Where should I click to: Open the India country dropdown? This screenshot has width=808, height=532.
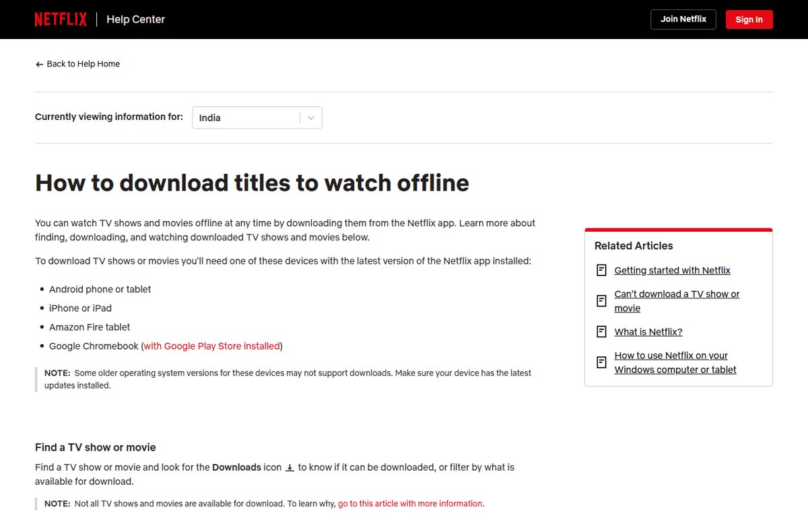pos(257,118)
